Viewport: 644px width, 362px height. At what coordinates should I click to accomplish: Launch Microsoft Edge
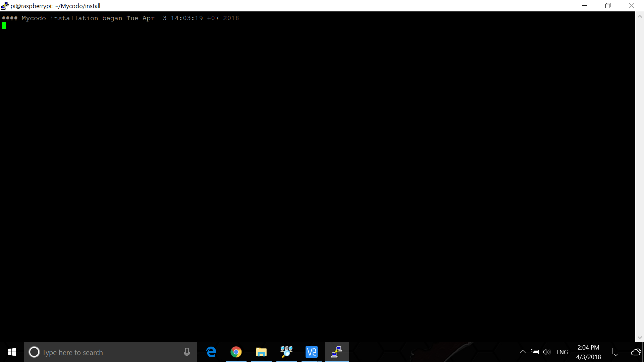pos(211,352)
